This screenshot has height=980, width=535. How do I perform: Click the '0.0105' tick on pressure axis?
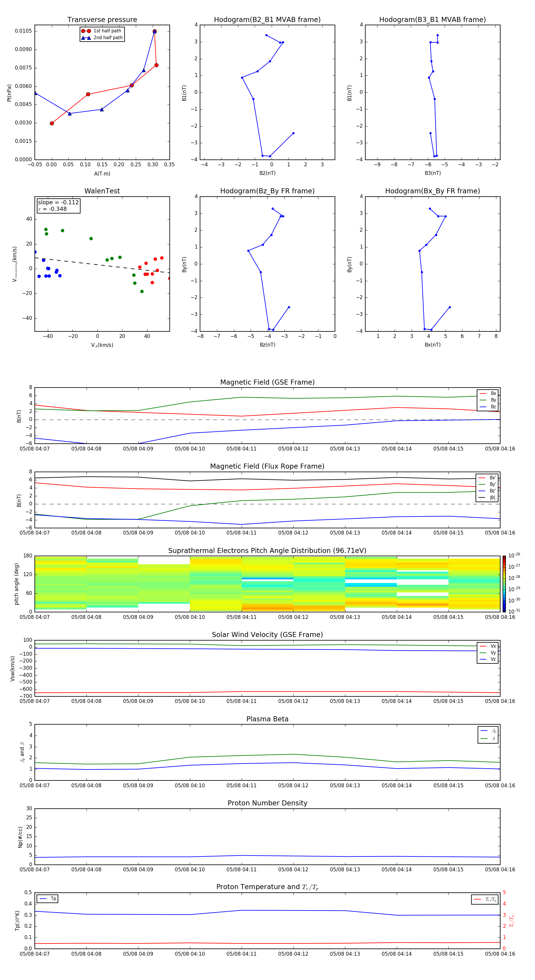[23, 31]
